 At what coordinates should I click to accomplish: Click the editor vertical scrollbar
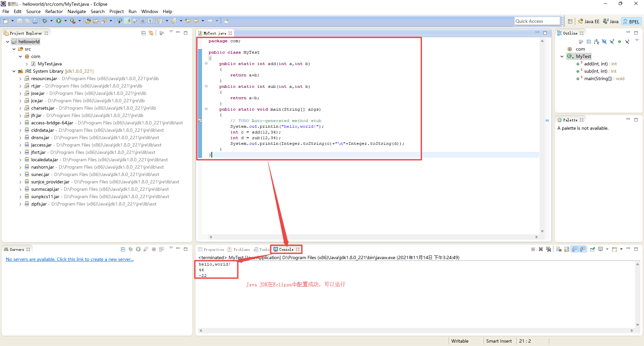point(542,136)
